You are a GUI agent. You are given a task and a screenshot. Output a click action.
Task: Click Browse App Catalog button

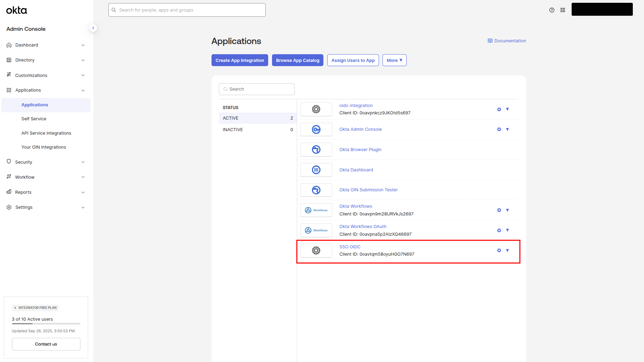point(298,60)
